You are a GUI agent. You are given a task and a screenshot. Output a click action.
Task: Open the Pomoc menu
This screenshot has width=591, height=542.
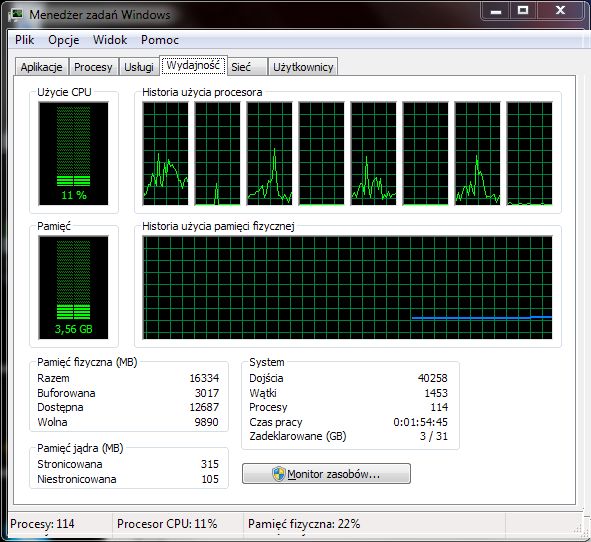(x=160, y=40)
